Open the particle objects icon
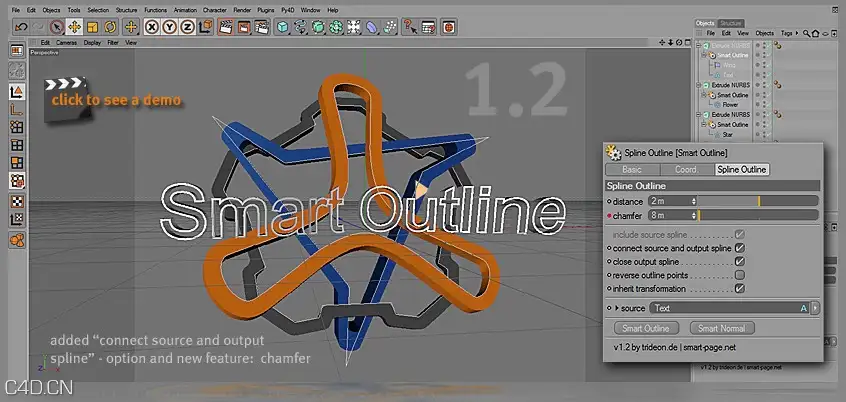846x402 pixels. pyautogui.click(x=389, y=26)
